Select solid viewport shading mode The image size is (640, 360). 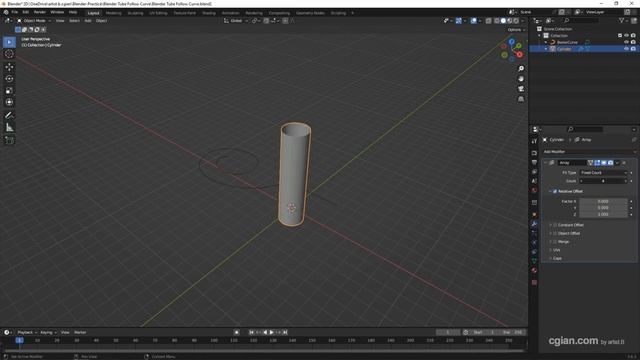(503, 20)
